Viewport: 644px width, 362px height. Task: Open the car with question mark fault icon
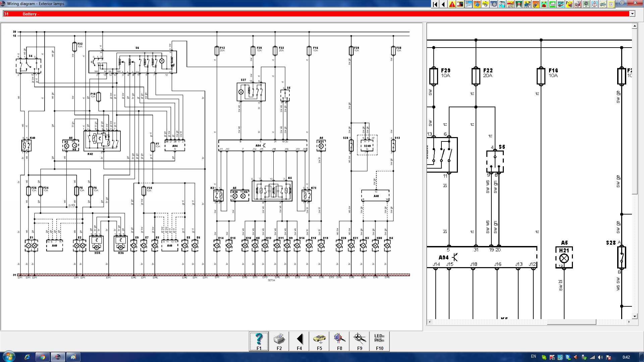[x=569, y=4]
